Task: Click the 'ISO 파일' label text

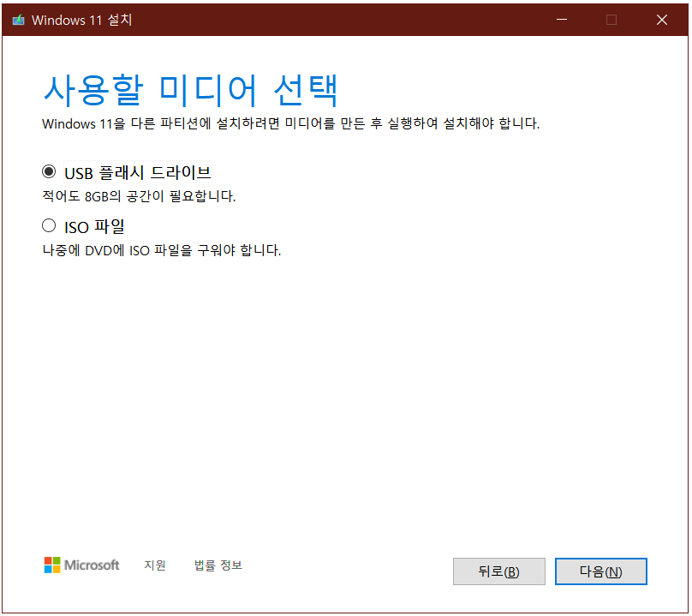Action: [94, 227]
